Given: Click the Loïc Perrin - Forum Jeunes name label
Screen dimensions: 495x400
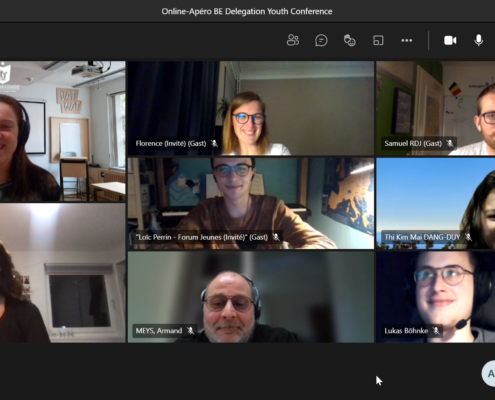Looking at the screenshot, I should (x=201, y=237).
